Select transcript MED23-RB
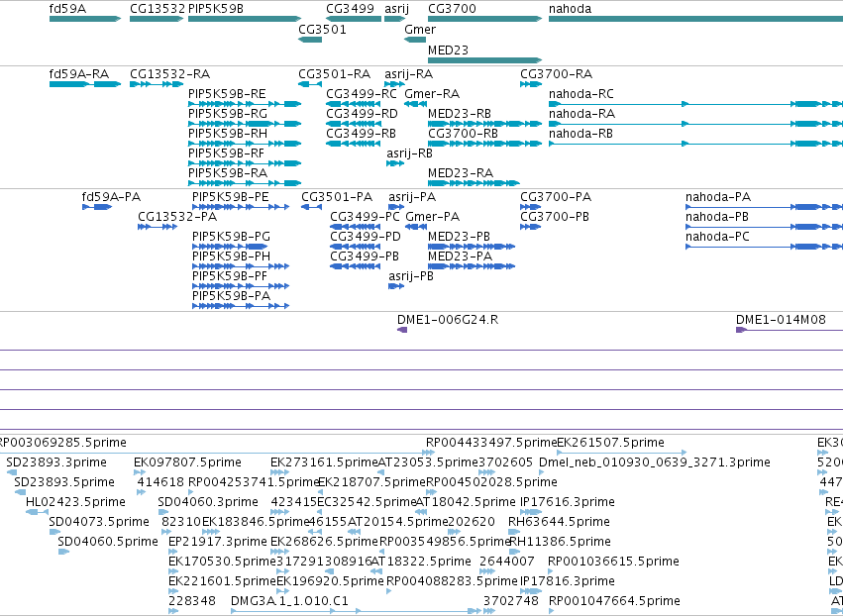843x616 pixels. pos(485,124)
